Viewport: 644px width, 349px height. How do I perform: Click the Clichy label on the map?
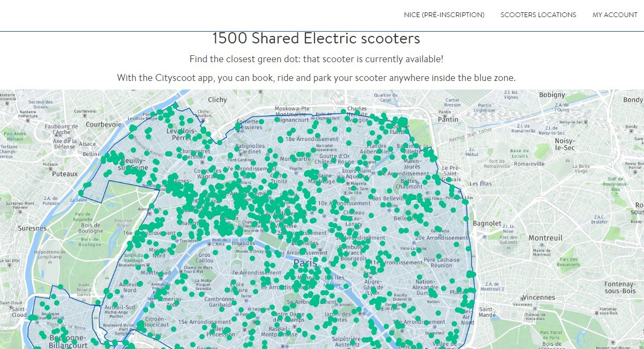[218, 100]
